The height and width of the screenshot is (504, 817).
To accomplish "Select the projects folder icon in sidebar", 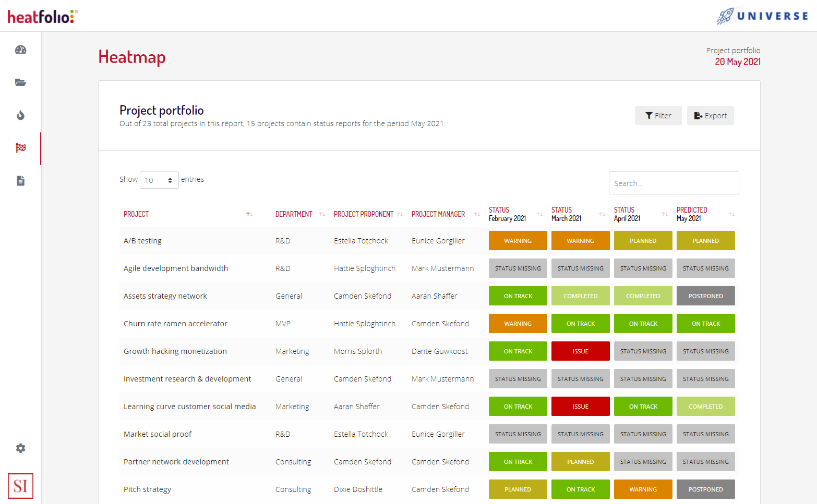I will coord(20,82).
